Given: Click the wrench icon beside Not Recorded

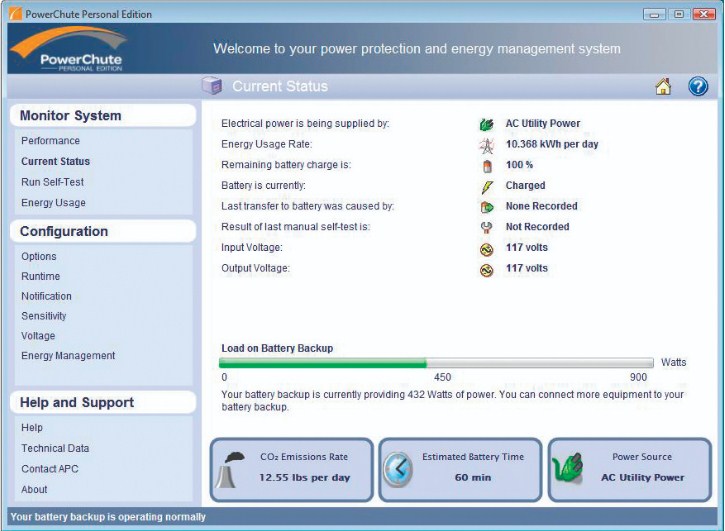Looking at the screenshot, I should click(486, 228).
